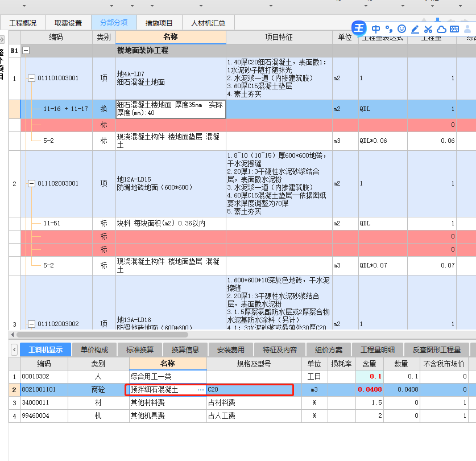Open the 工程概况 tab
The width and height of the screenshot is (476, 461).
(x=23, y=23)
